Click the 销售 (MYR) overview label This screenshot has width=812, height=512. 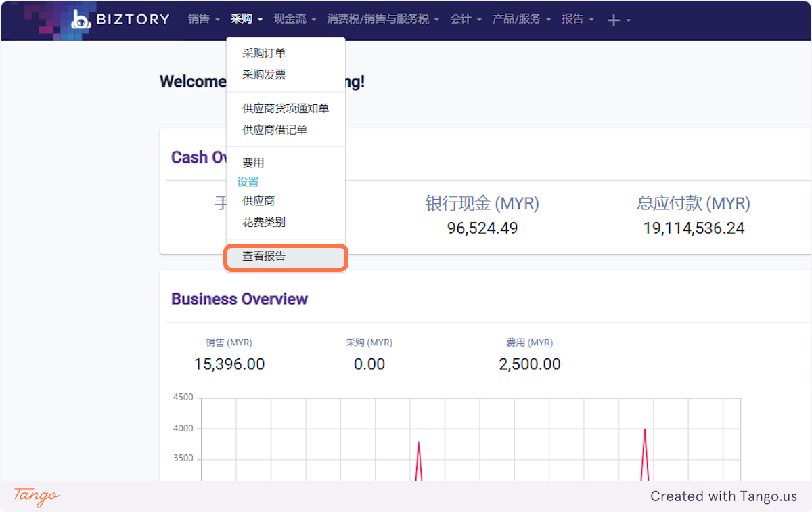229,343
